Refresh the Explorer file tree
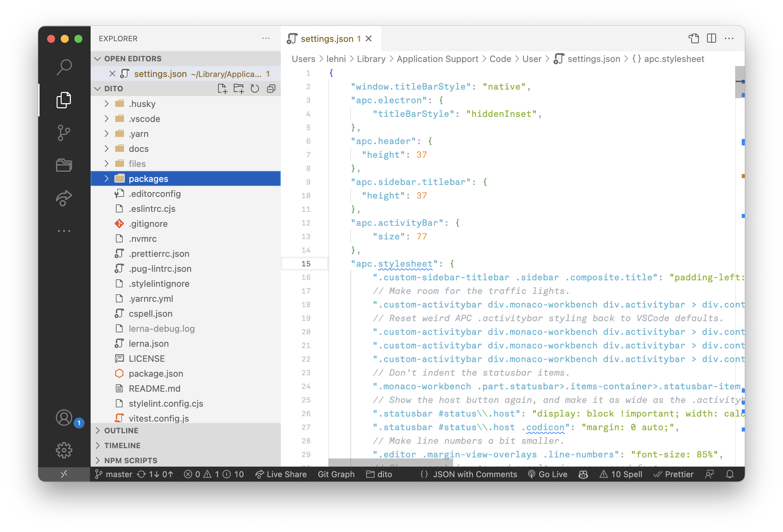783x532 pixels. [255, 88]
